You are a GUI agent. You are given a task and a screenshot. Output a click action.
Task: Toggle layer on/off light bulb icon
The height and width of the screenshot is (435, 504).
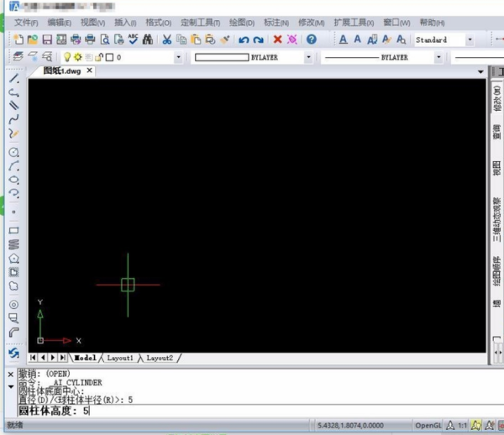click(67, 57)
